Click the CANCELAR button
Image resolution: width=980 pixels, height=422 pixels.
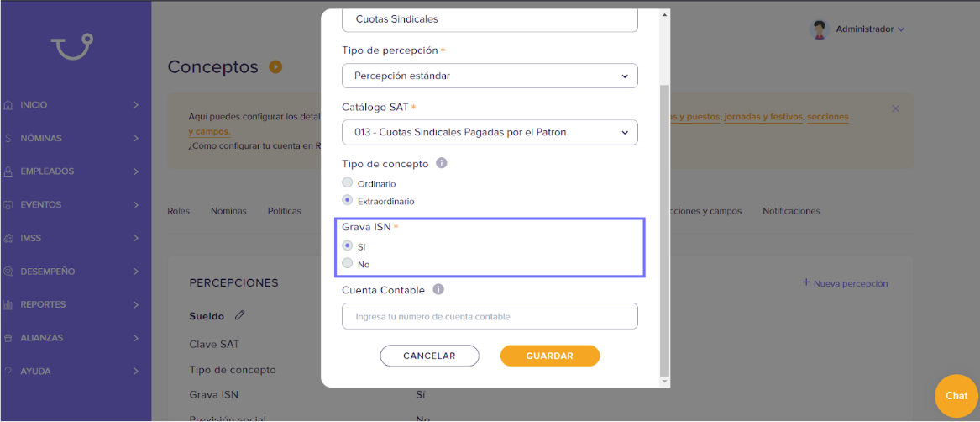pyautogui.click(x=429, y=356)
